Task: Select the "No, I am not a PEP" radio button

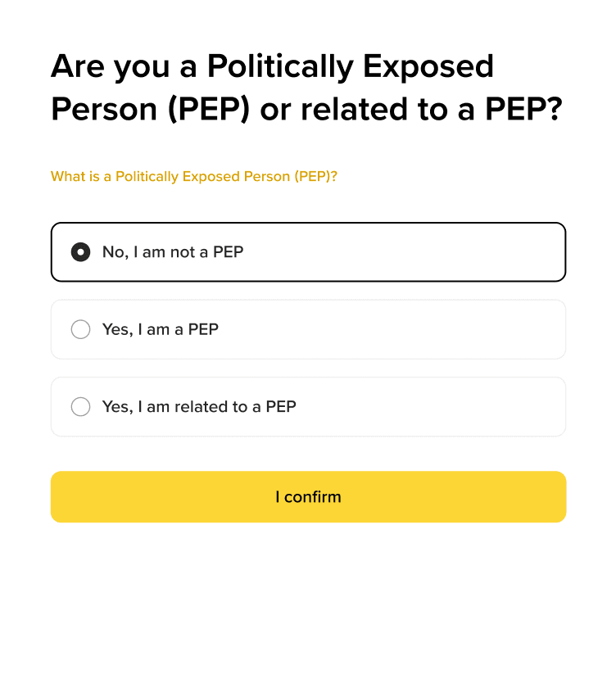Action: point(80,252)
